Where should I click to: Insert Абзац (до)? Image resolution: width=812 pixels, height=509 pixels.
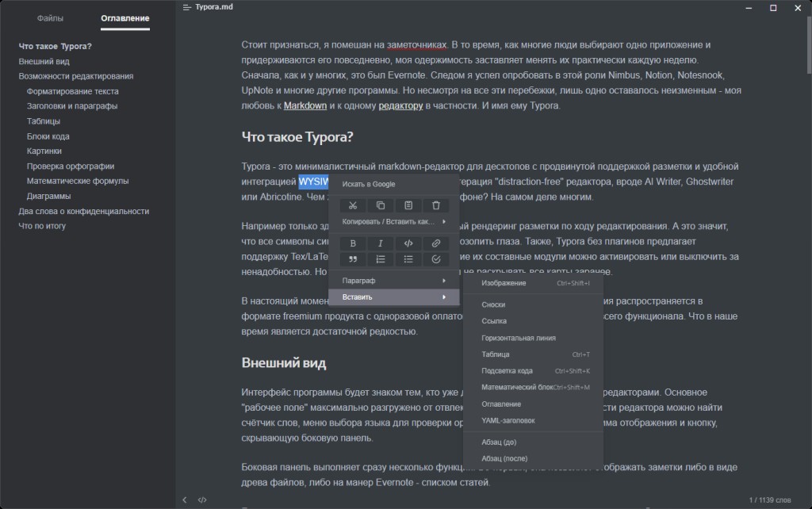click(x=534, y=442)
